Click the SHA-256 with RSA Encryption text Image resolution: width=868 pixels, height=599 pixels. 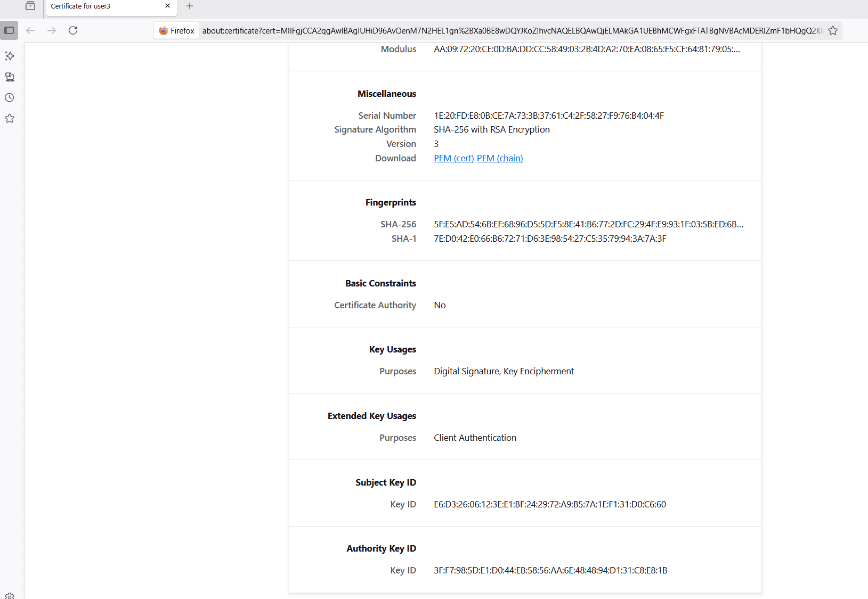pos(492,129)
